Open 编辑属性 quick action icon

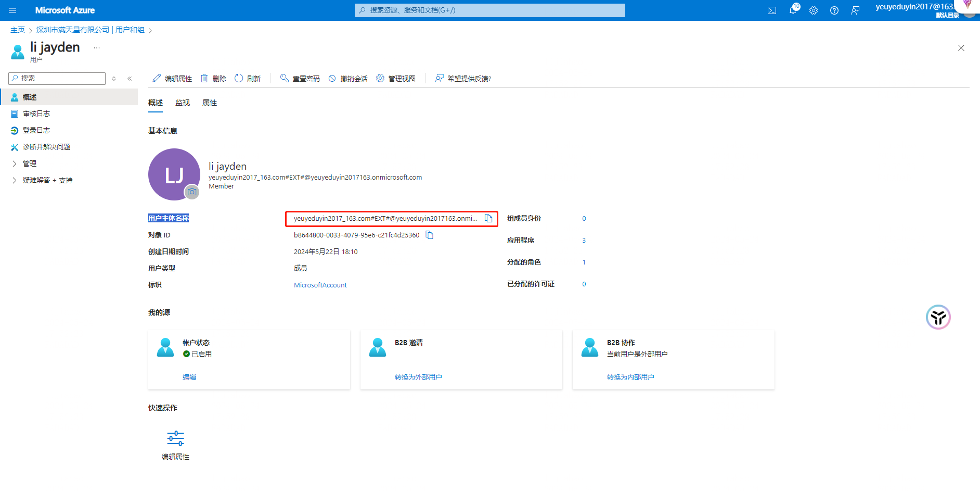[176, 438]
